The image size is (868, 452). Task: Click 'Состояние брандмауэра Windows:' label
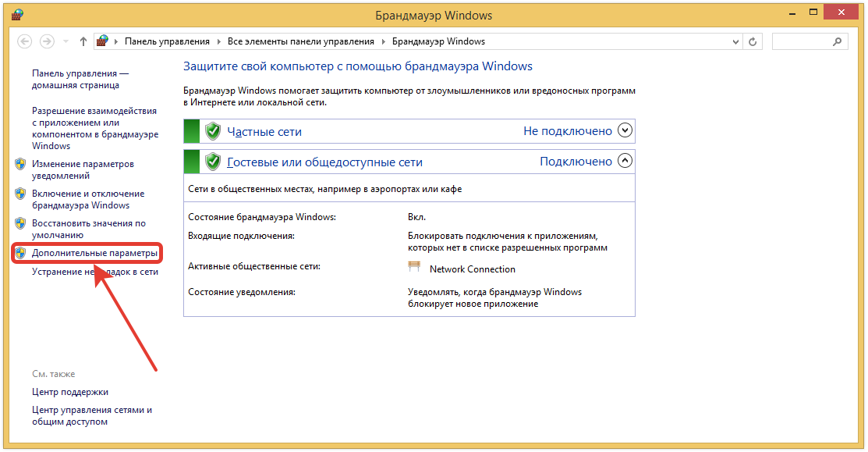tap(262, 217)
